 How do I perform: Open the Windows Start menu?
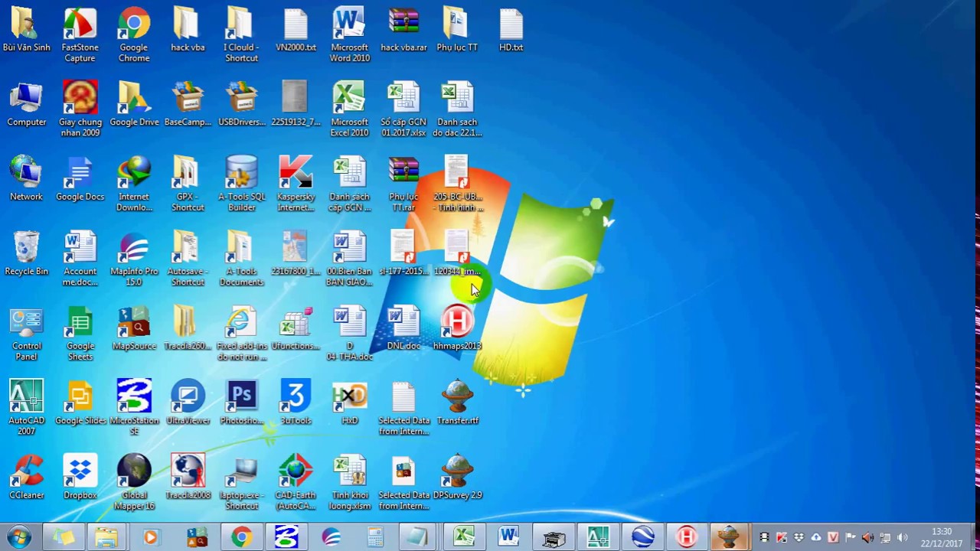pyautogui.click(x=18, y=536)
